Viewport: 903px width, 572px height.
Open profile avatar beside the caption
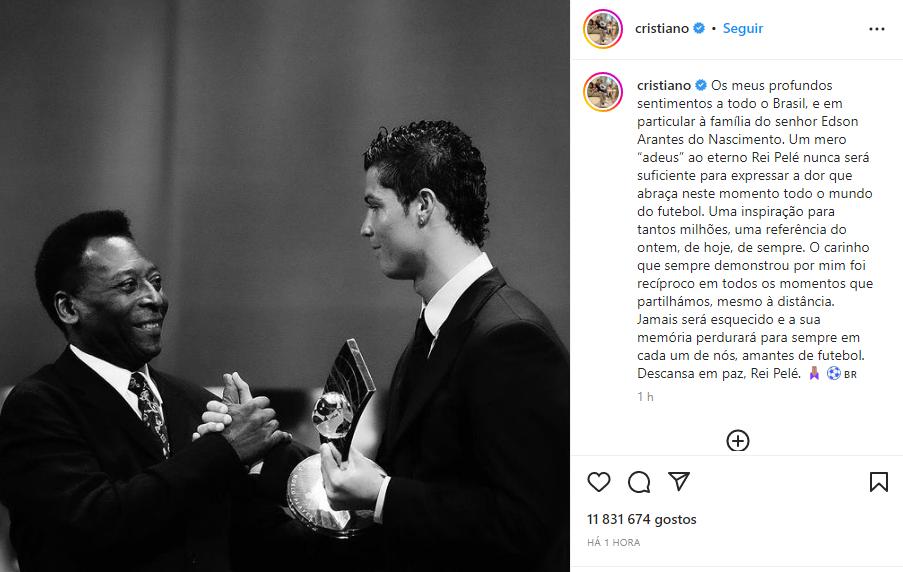pos(603,92)
